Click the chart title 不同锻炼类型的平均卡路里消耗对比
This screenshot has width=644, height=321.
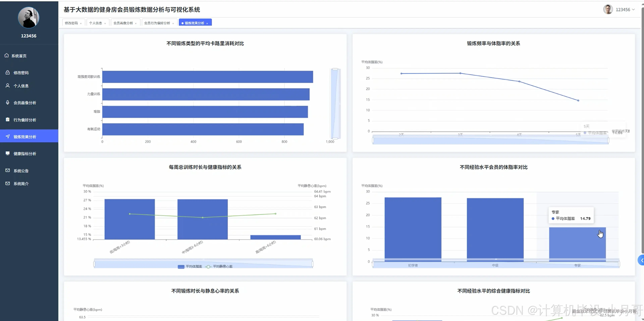coord(205,43)
